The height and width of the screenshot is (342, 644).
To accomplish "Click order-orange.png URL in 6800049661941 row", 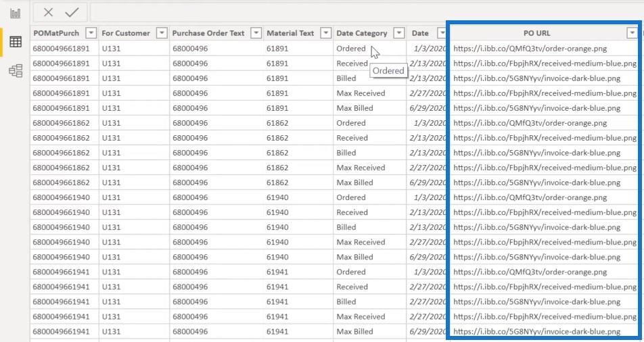I will pos(530,272).
